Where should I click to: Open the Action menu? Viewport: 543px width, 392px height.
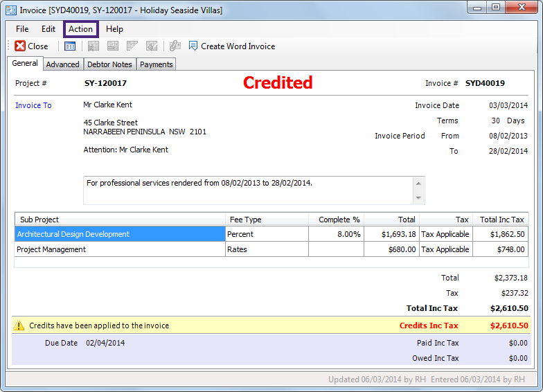(x=80, y=29)
